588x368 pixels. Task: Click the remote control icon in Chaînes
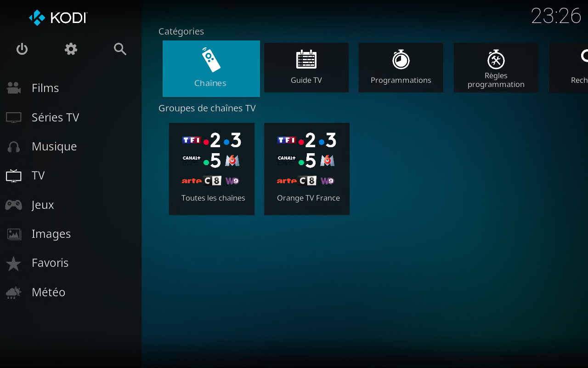[211, 60]
